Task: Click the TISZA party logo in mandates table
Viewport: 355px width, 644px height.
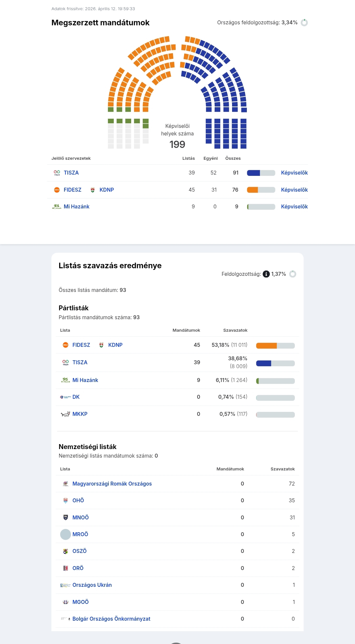Action: click(x=57, y=173)
